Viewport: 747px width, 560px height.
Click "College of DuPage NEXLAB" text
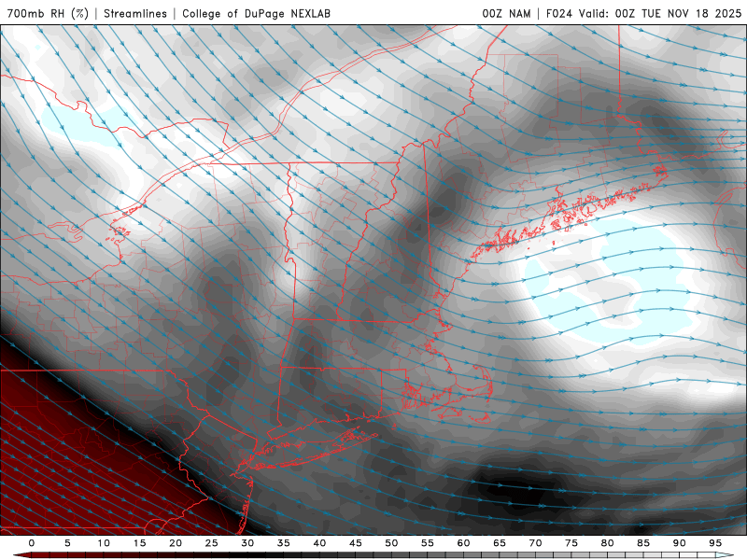pyautogui.click(x=256, y=13)
